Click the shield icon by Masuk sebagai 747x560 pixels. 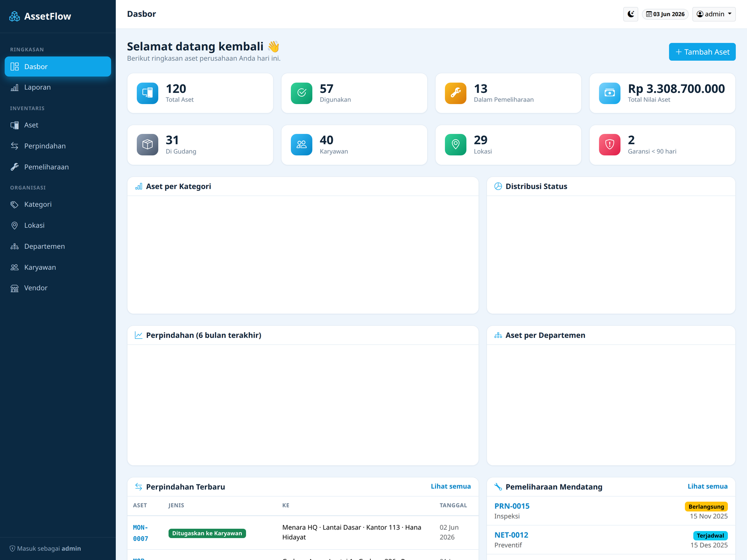pyautogui.click(x=13, y=549)
